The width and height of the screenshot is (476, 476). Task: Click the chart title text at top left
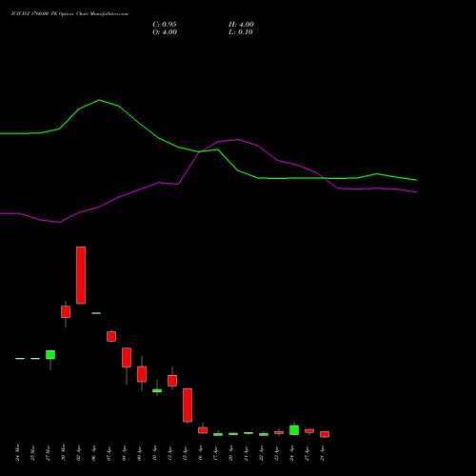69,14
